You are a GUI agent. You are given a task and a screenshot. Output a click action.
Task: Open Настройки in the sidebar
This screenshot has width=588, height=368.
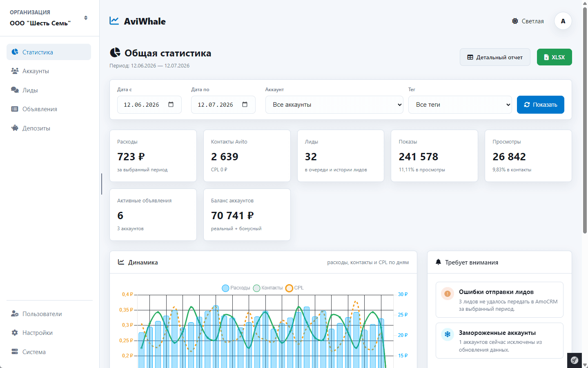tap(49, 333)
